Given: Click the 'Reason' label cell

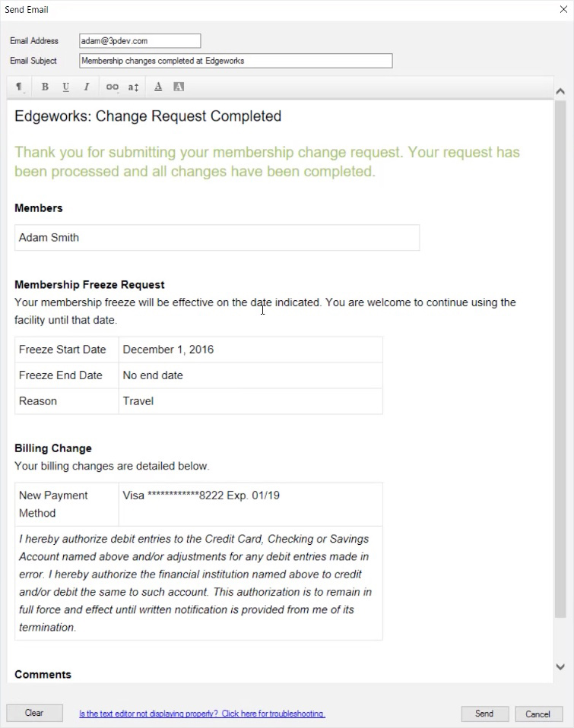Looking at the screenshot, I should point(67,401).
